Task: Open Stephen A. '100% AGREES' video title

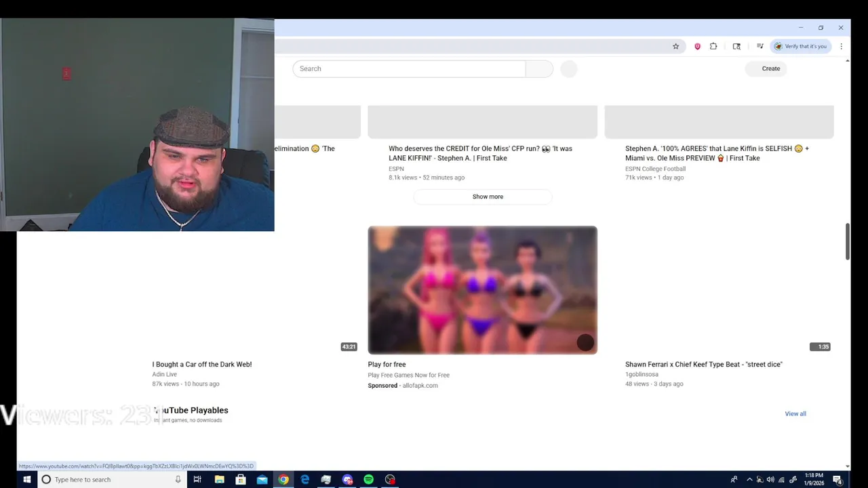Action: pyautogui.click(x=717, y=153)
